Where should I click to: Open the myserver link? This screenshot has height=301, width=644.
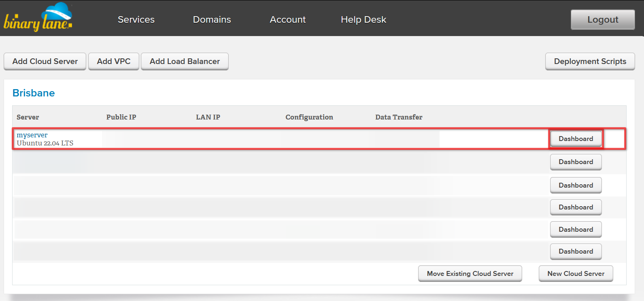coord(32,135)
